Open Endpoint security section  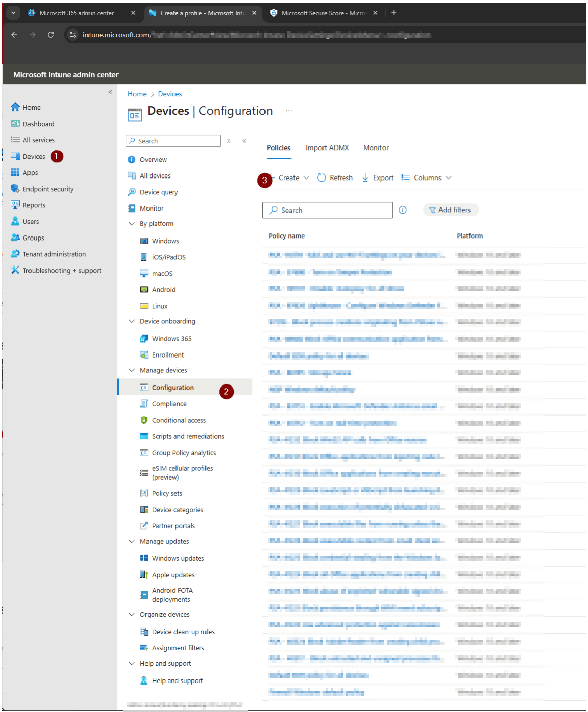click(x=48, y=189)
